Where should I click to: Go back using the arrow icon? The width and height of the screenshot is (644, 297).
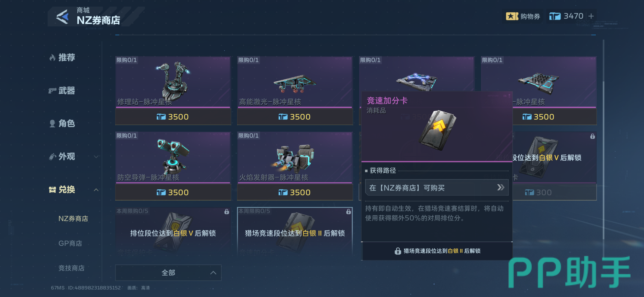click(x=62, y=17)
